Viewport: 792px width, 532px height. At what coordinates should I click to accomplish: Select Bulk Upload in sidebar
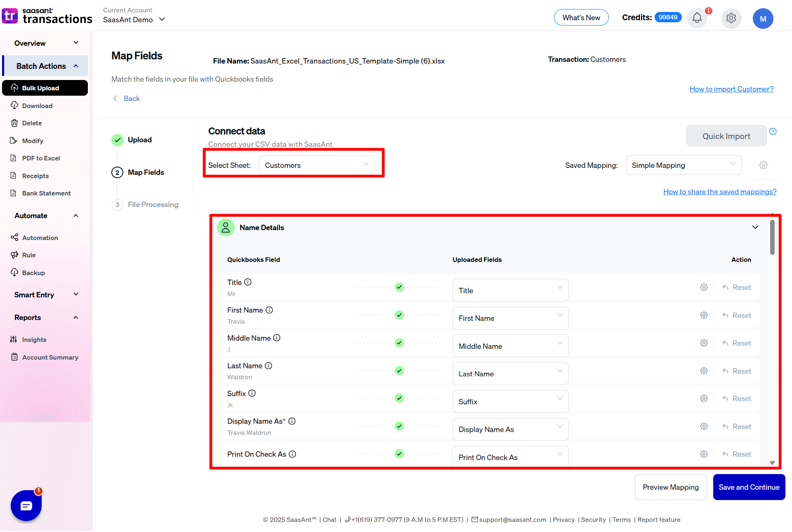45,88
